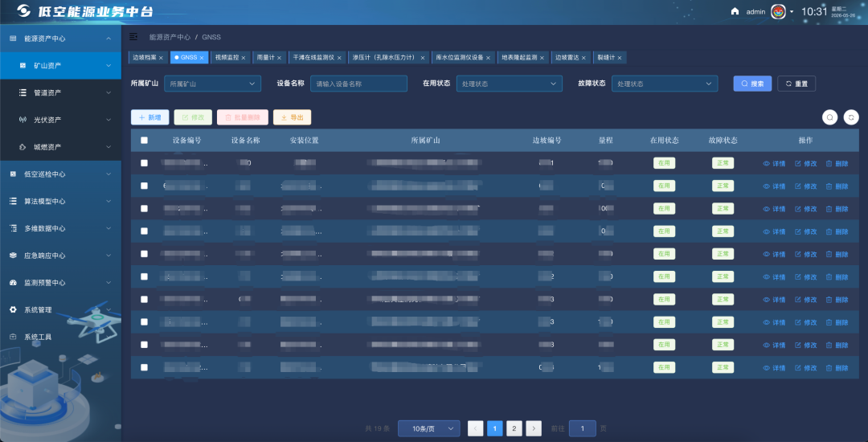The width and height of the screenshot is (868, 442).
Task: Click 删除 in the third table row
Action: pyautogui.click(x=837, y=209)
